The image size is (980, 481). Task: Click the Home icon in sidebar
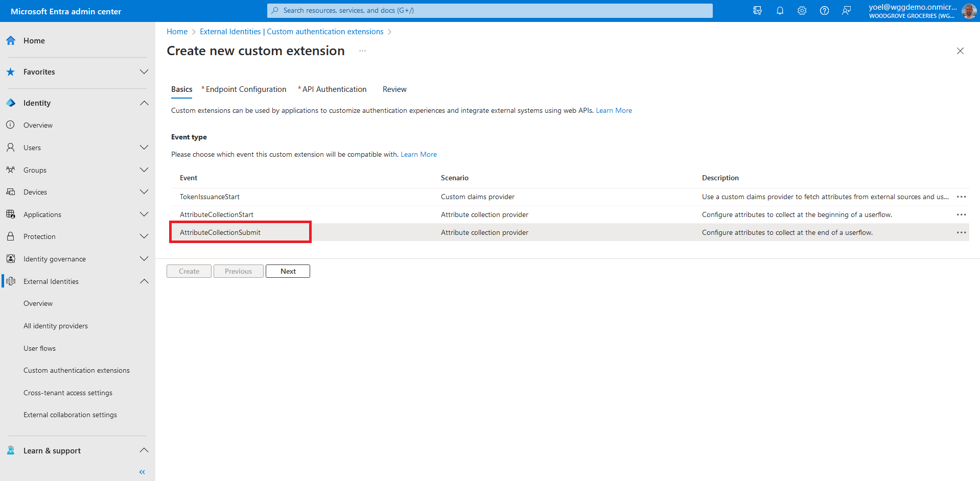click(11, 41)
